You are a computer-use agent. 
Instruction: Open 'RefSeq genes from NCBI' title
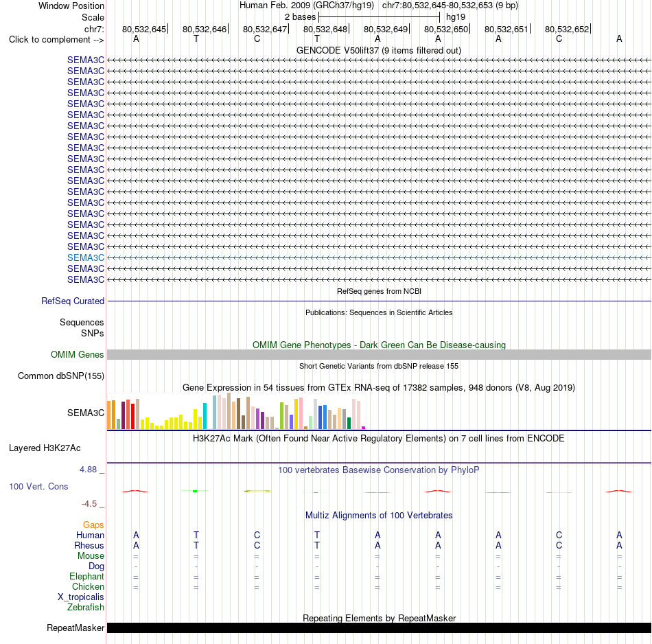(379, 291)
